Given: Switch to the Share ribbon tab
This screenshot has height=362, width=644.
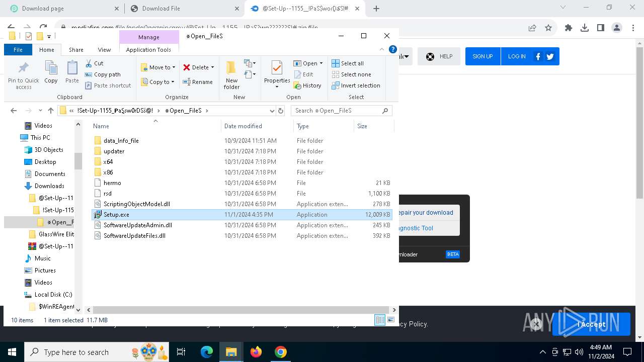Looking at the screenshot, I should click(x=76, y=50).
